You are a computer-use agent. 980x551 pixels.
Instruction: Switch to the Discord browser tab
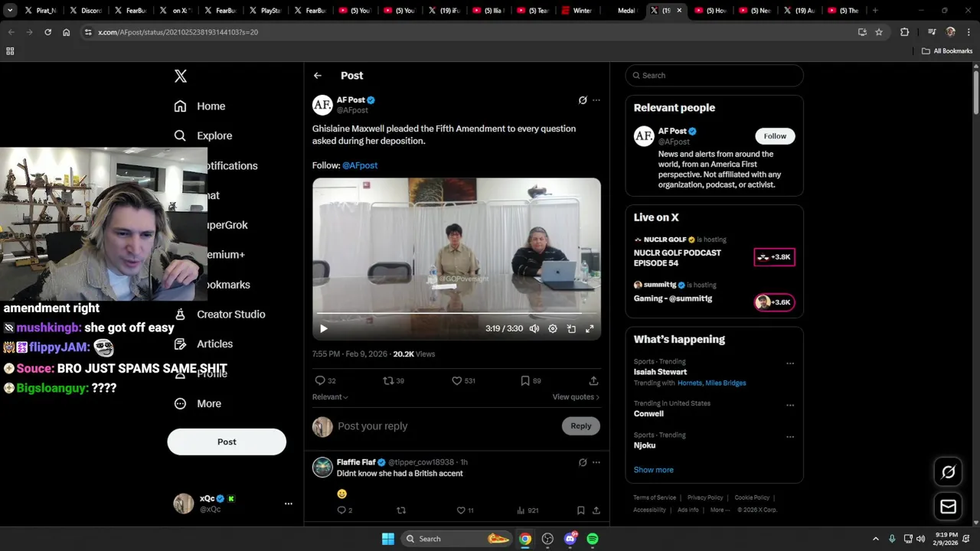(86, 11)
